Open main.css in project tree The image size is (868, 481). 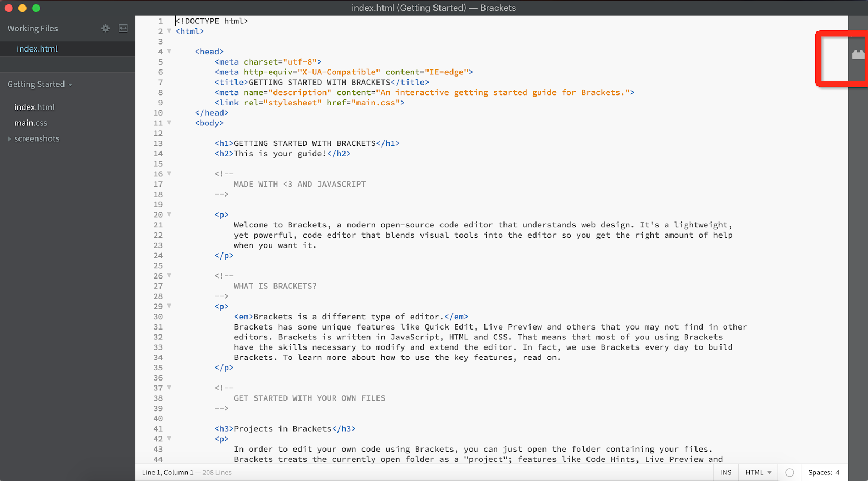point(31,123)
